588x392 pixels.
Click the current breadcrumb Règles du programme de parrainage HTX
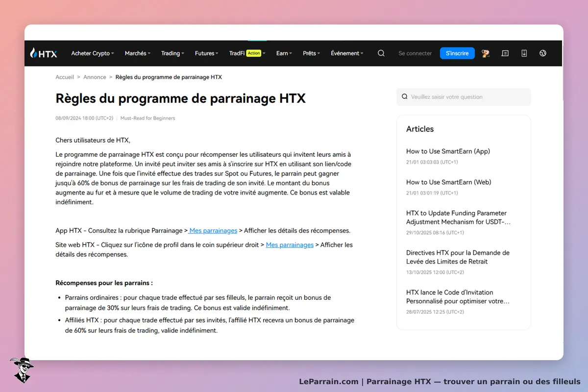[169, 77]
